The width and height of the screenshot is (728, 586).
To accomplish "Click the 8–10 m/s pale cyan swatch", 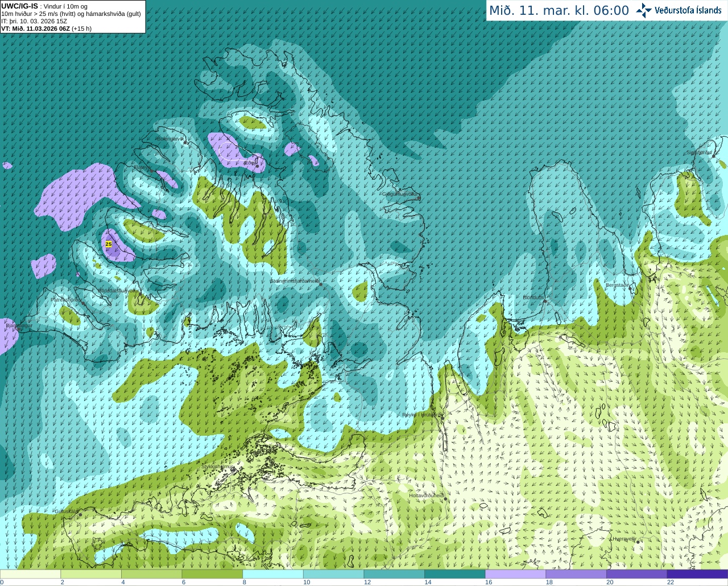I will 273,574.
